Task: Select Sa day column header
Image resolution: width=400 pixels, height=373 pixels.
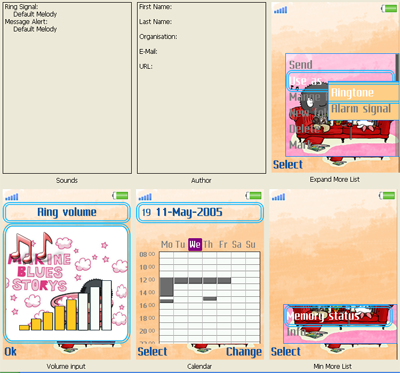Action: [x=237, y=245]
